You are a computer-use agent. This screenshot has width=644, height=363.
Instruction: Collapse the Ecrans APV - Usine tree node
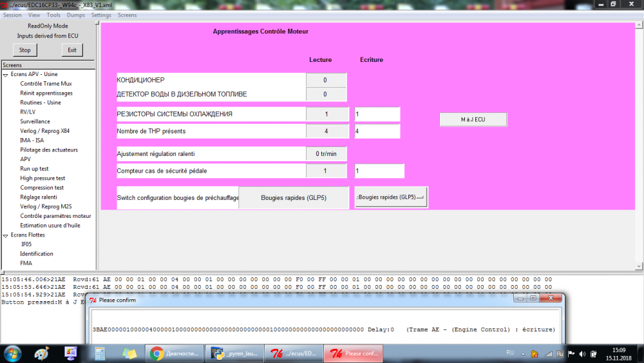click(x=6, y=75)
